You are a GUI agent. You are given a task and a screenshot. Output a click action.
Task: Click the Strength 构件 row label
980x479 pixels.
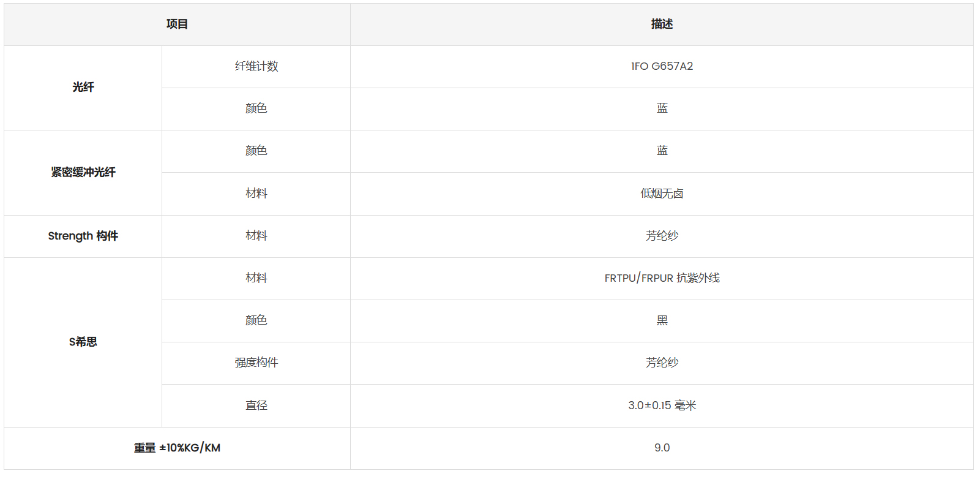point(83,236)
